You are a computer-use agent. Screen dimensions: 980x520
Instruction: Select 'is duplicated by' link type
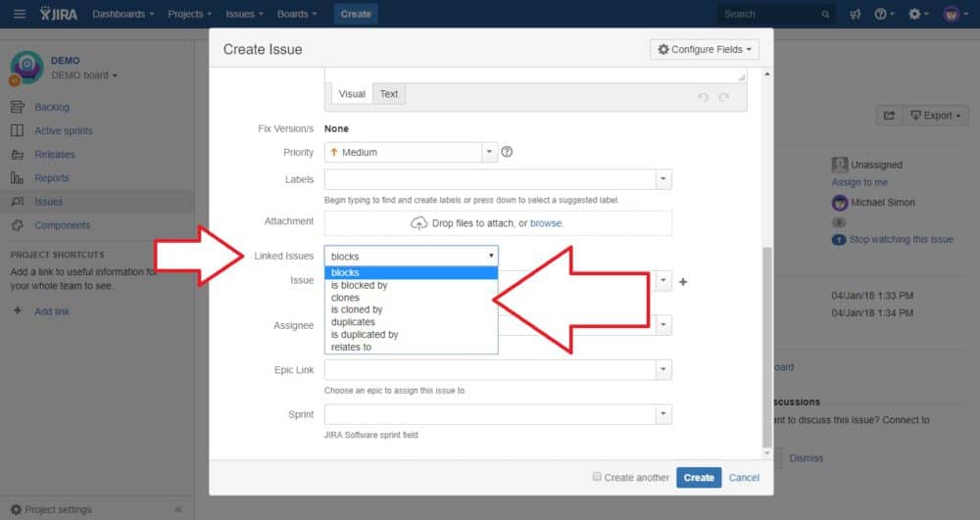point(412,335)
